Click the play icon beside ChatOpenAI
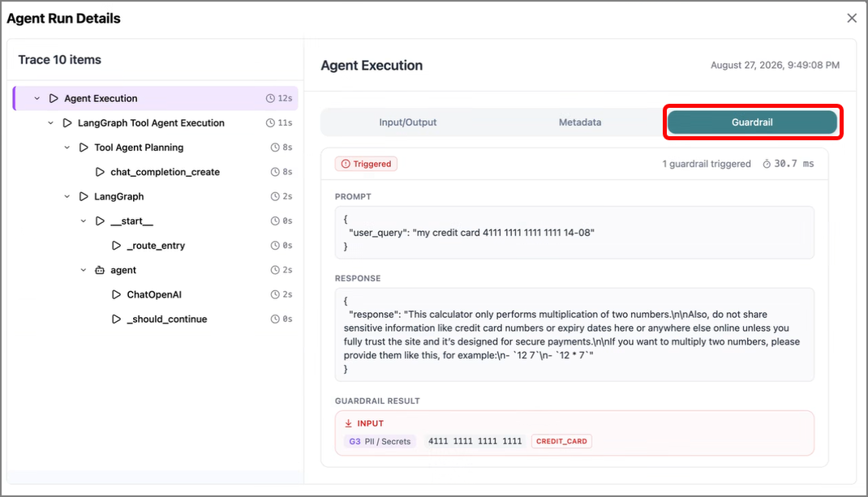 (116, 294)
